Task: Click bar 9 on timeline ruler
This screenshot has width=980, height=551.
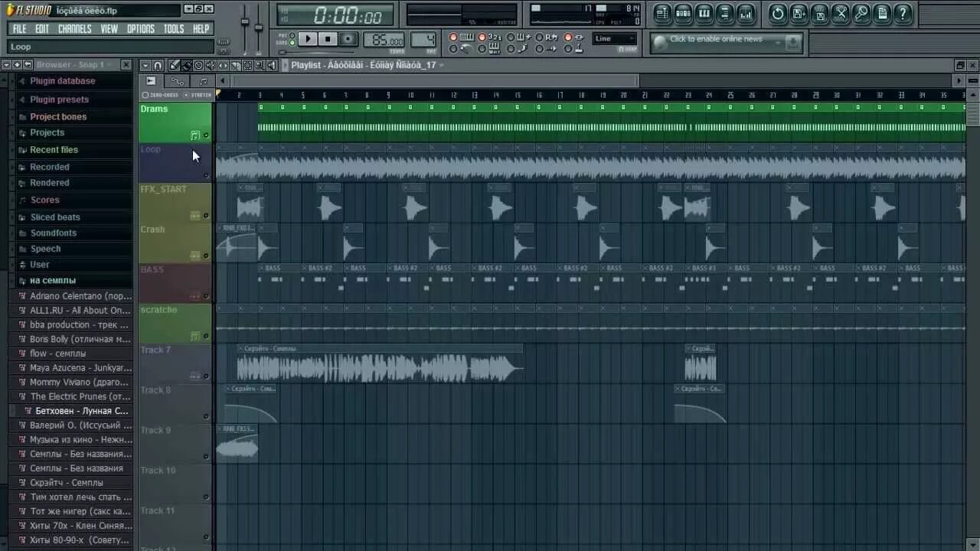Action: coord(389,95)
